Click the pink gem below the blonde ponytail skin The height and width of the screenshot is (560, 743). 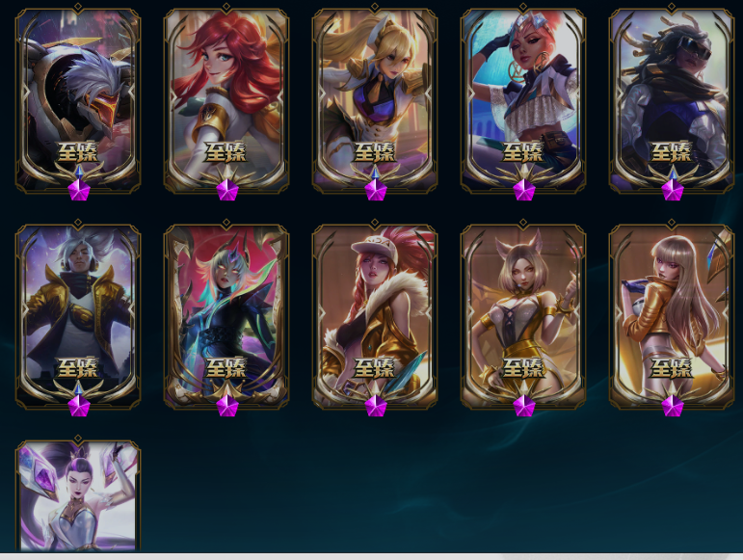pyautogui.click(x=376, y=190)
